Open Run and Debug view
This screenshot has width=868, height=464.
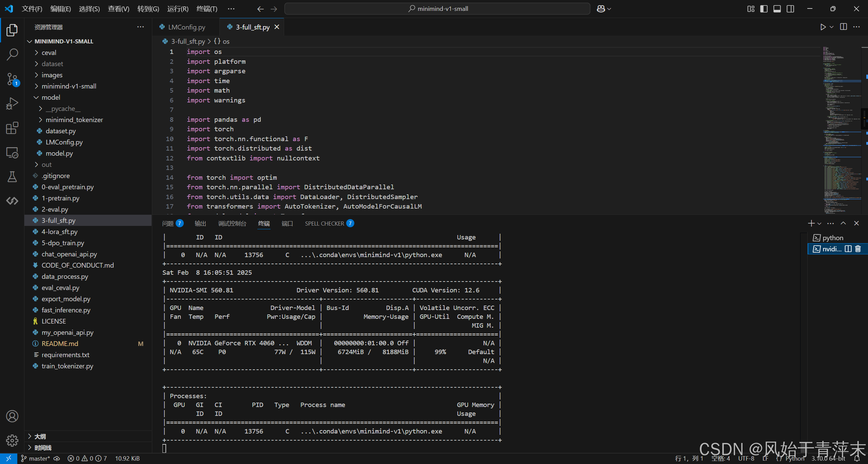coord(12,103)
